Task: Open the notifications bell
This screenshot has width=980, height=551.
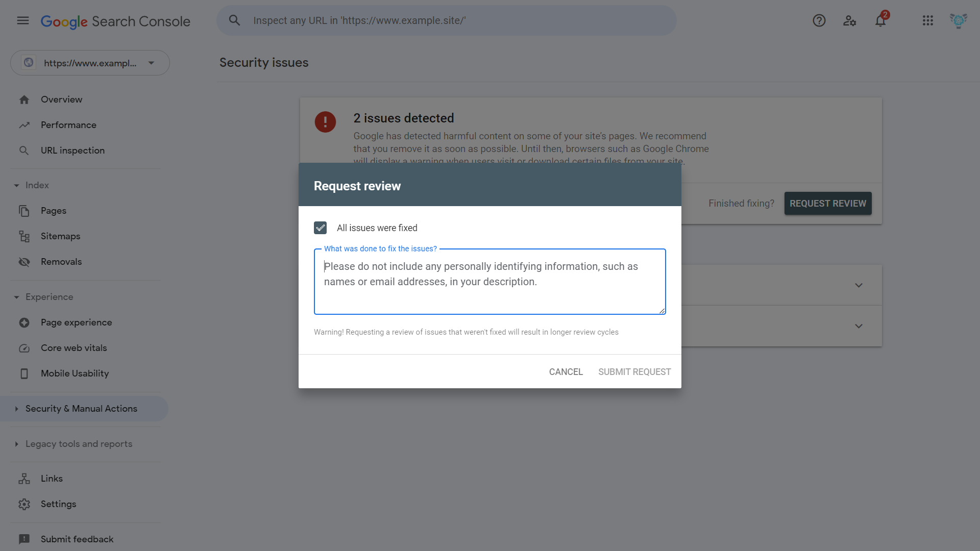Action: [x=880, y=20]
